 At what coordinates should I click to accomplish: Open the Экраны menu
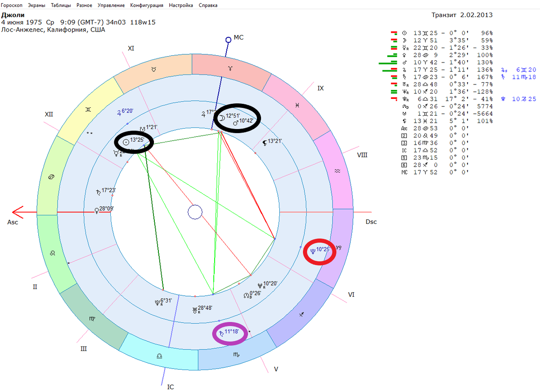[36, 5]
